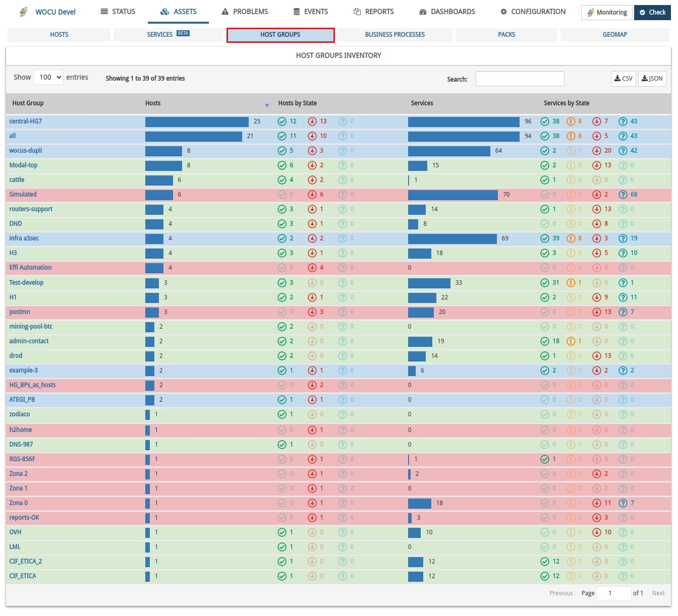Click the Page number input field
The height and width of the screenshot is (616, 678).
click(613, 593)
